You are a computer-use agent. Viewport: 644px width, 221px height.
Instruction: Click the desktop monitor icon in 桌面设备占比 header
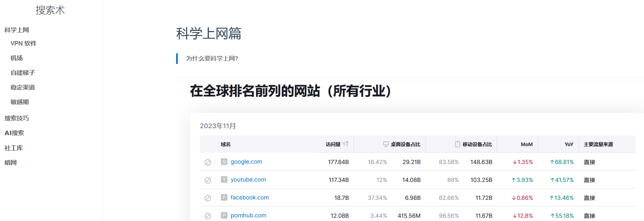point(386,144)
